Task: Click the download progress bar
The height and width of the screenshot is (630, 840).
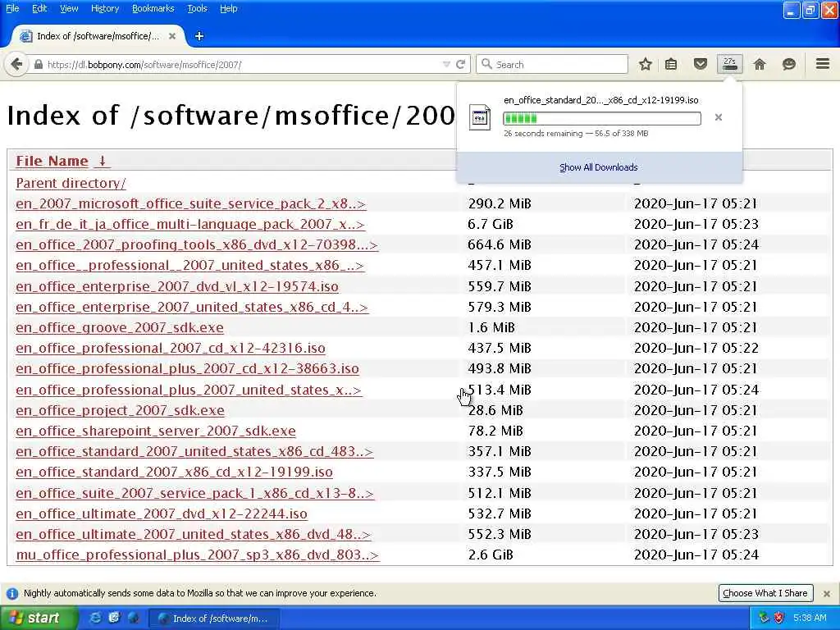Action: coord(601,118)
